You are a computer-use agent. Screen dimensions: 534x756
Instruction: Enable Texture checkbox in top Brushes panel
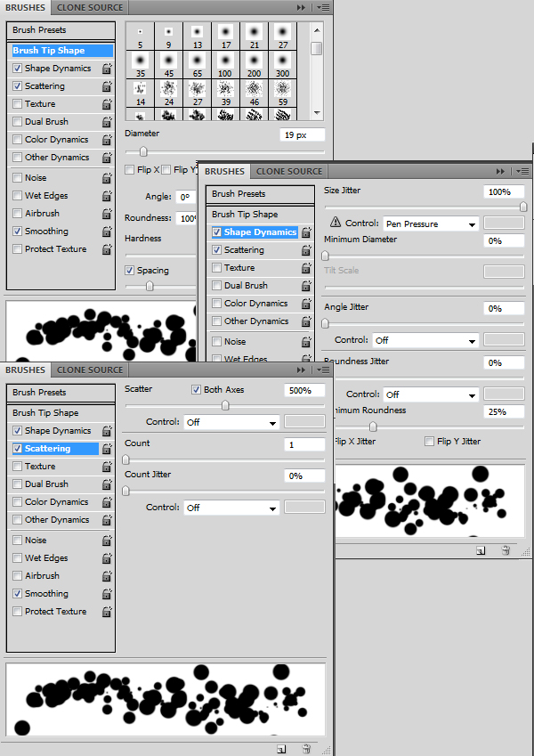pos(17,103)
